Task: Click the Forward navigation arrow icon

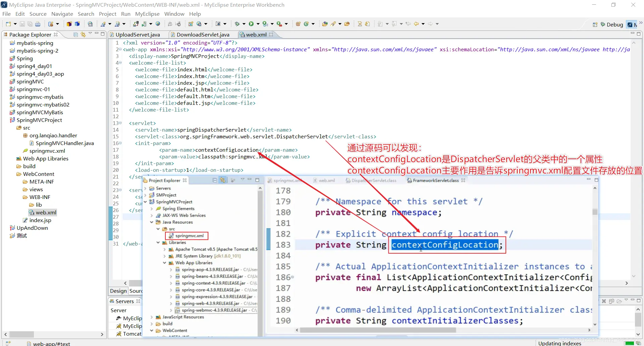Action: pyautogui.click(x=430, y=24)
